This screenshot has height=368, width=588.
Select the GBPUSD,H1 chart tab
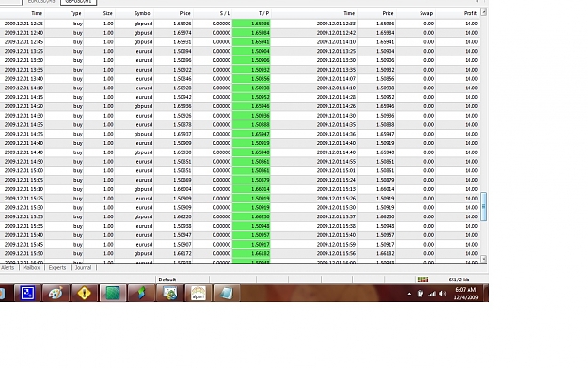78,2
